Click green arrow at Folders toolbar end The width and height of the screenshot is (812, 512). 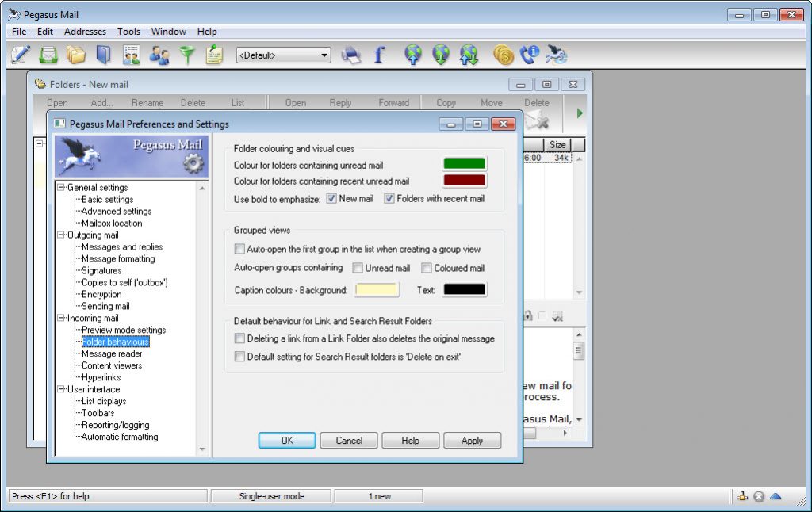pyautogui.click(x=580, y=113)
